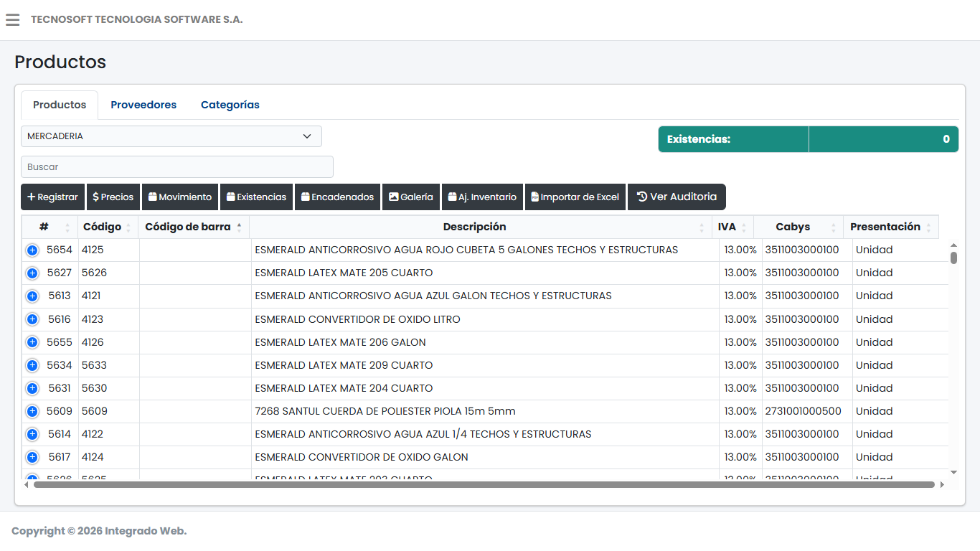This screenshot has height=551, width=980.
Task: Open the Categorías tab
Action: tap(230, 105)
